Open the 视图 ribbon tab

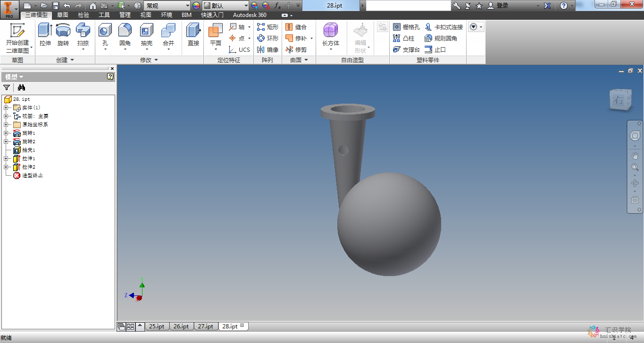point(146,15)
